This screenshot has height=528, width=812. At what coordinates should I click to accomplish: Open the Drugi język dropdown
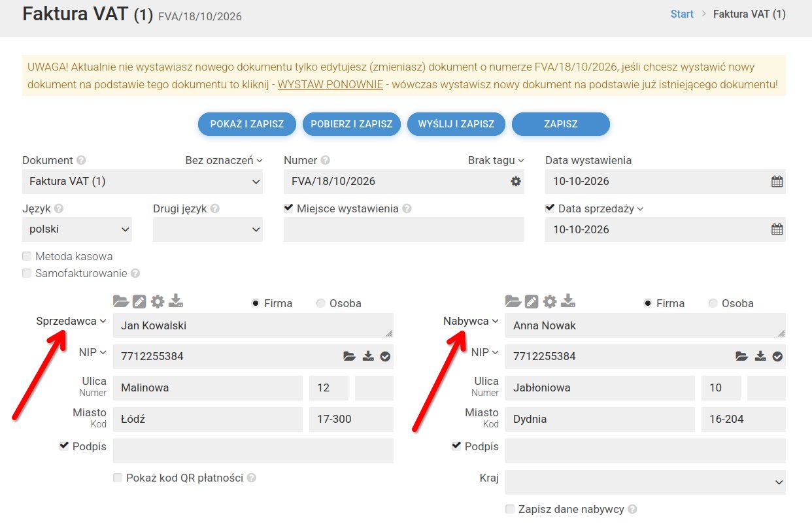click(208, 229)
